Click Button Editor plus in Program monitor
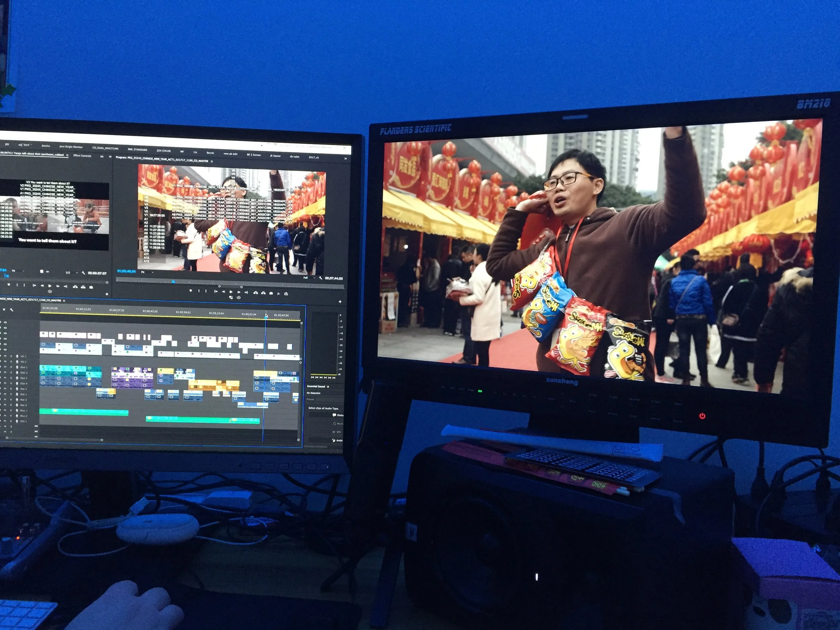 (x=340, y=302)
